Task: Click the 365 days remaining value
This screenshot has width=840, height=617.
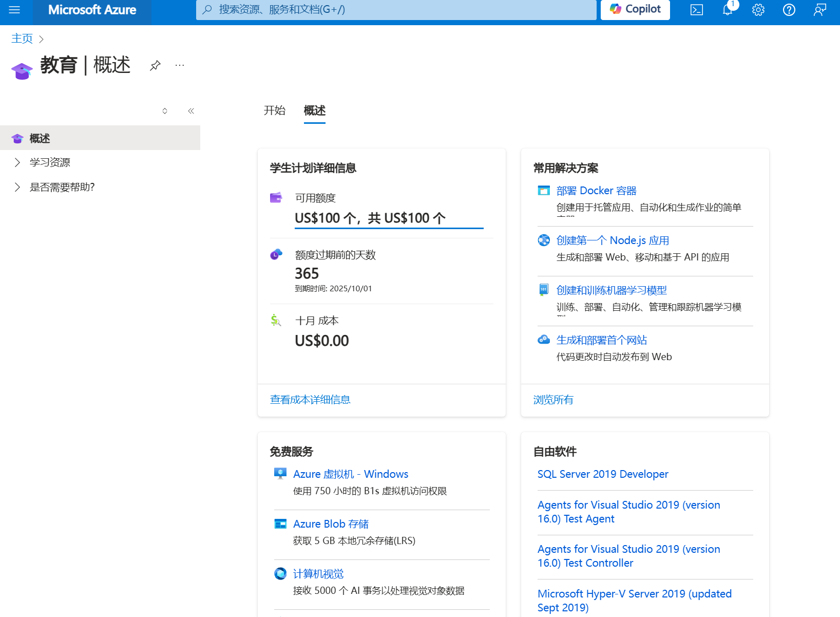Action: click(307, 273)
